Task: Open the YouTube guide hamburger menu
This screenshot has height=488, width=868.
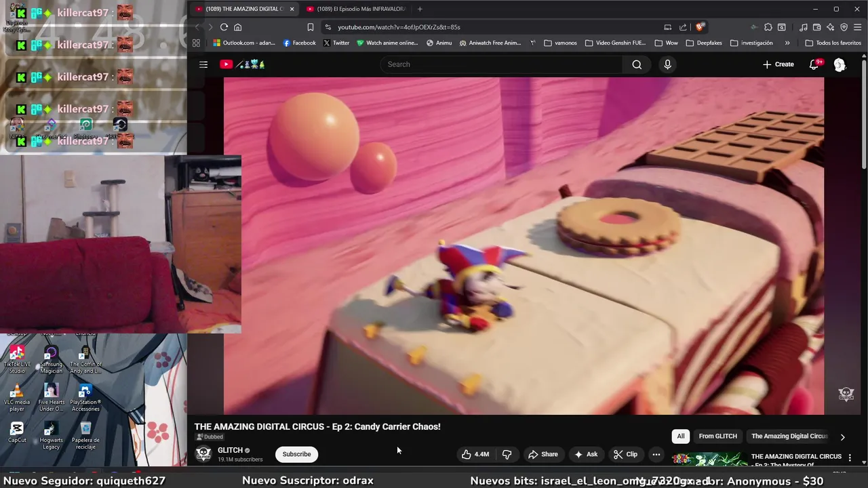Action: tap(203, 64)
